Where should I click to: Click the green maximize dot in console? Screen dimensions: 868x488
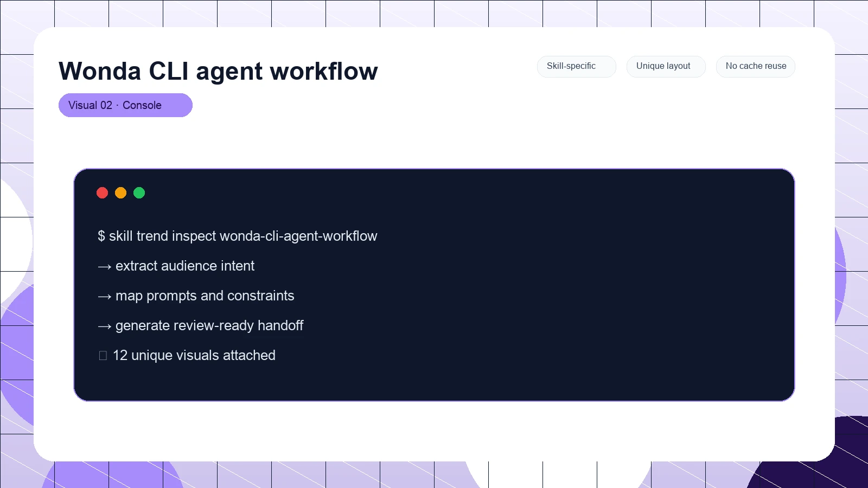tap(139, 192)
